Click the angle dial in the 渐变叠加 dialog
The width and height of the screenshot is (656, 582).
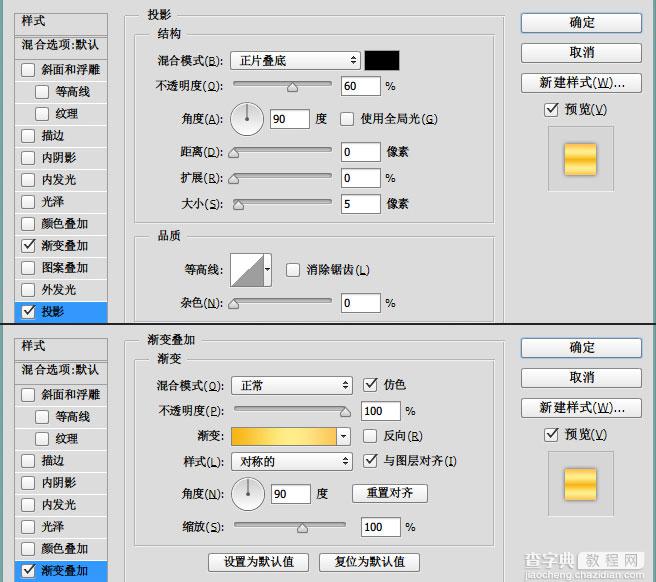tap(248, 494)
